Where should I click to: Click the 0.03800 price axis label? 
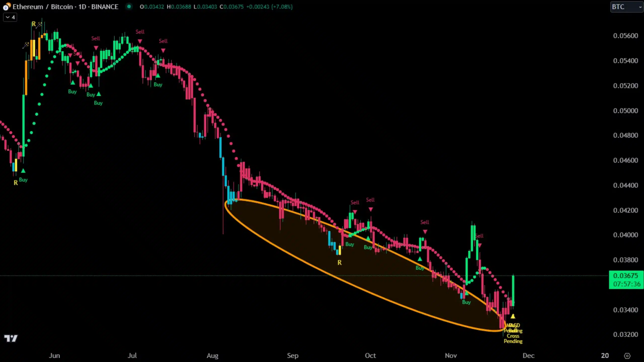pyautogui.click(x=625, y=260)
